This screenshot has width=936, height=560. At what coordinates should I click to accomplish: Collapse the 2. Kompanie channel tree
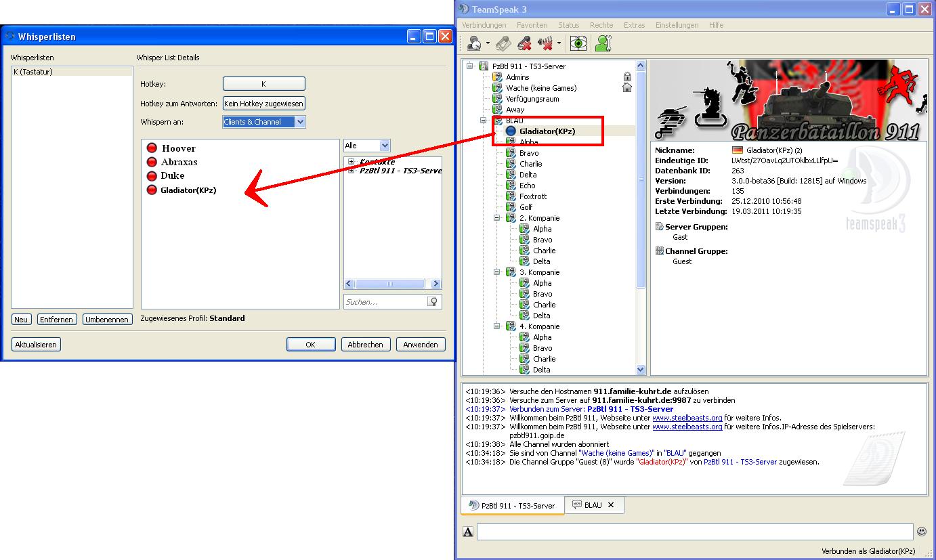click(x=496, y=218)
